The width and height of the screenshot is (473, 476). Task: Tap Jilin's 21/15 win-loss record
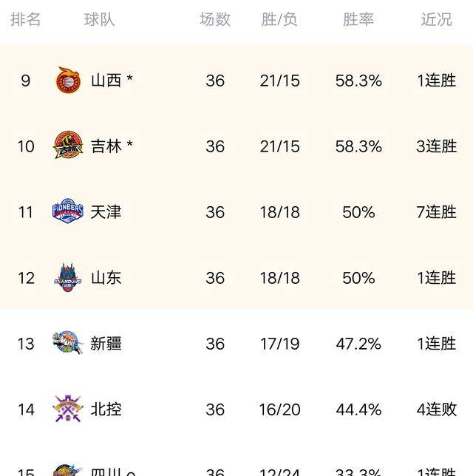279,146
